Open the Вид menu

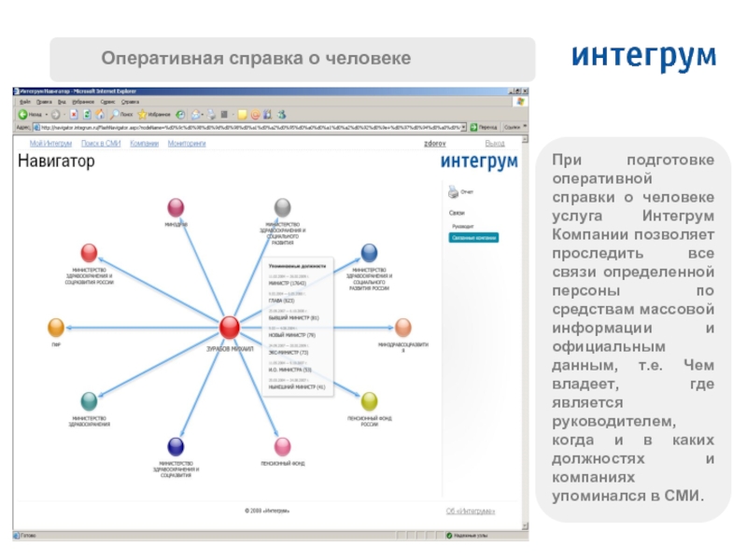[62, 102]
